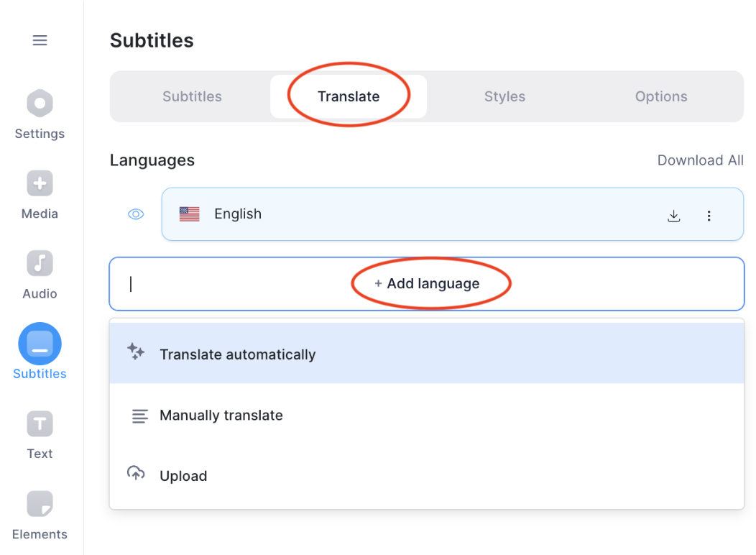
Task: Click the manual translate lines icon
Action: tap(140, 416)
